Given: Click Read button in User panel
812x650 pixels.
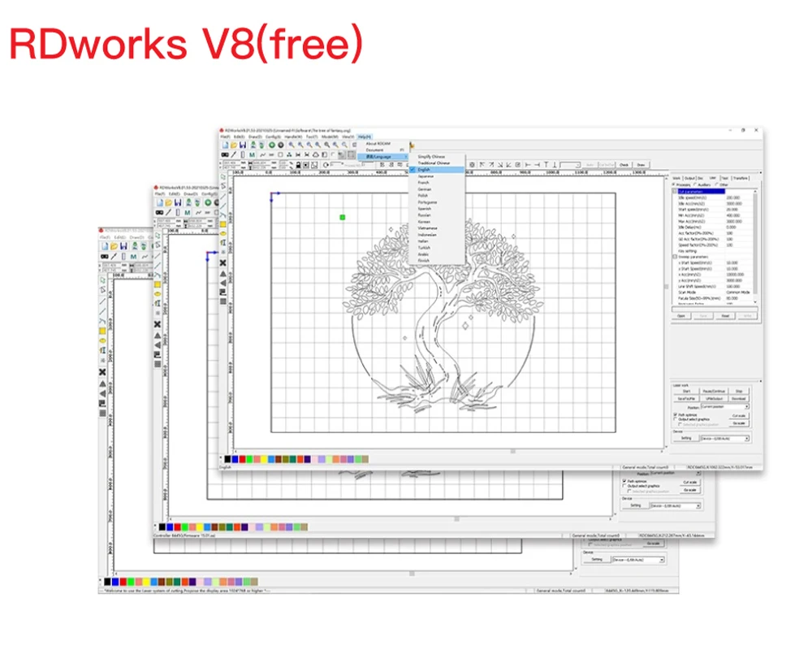Looking at the screenshot, I should (725, 316).
